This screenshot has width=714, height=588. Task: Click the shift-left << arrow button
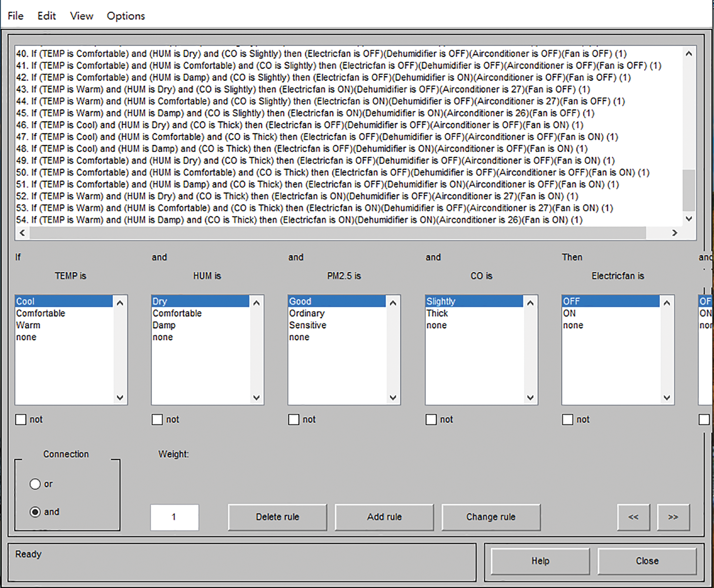coord(633,517)
